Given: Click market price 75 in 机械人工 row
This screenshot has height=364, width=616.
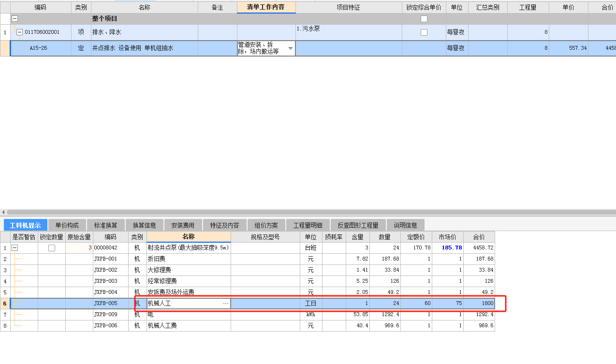Looking at the screenshot, I should (448, 304).
